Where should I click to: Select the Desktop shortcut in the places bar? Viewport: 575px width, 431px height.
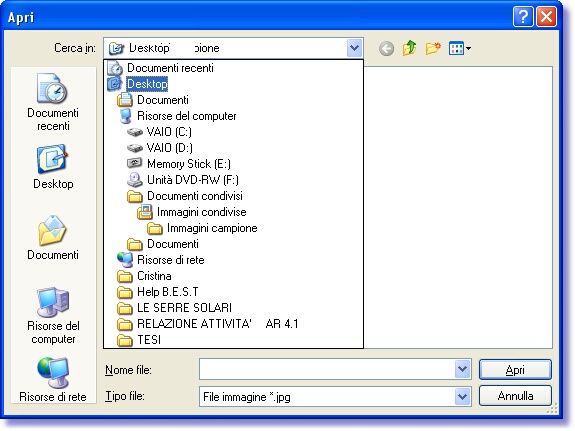53,167
